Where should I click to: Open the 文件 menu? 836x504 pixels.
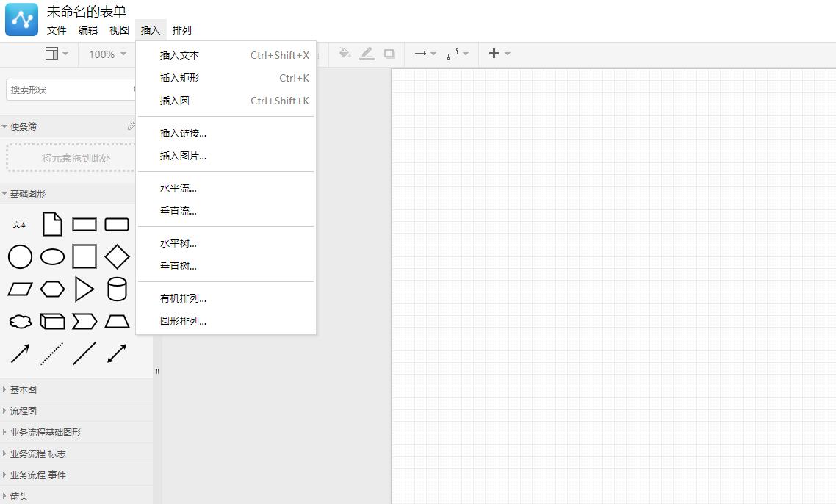click(x=57, y=30)
